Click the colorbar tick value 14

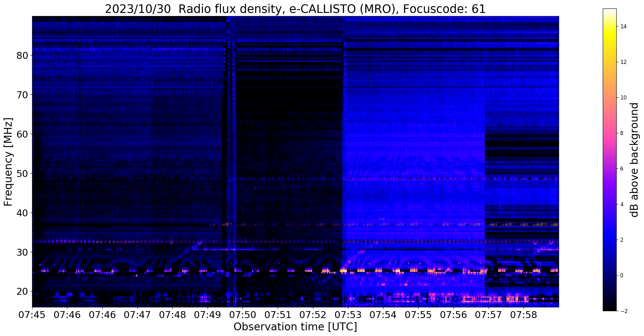point(623,26)
